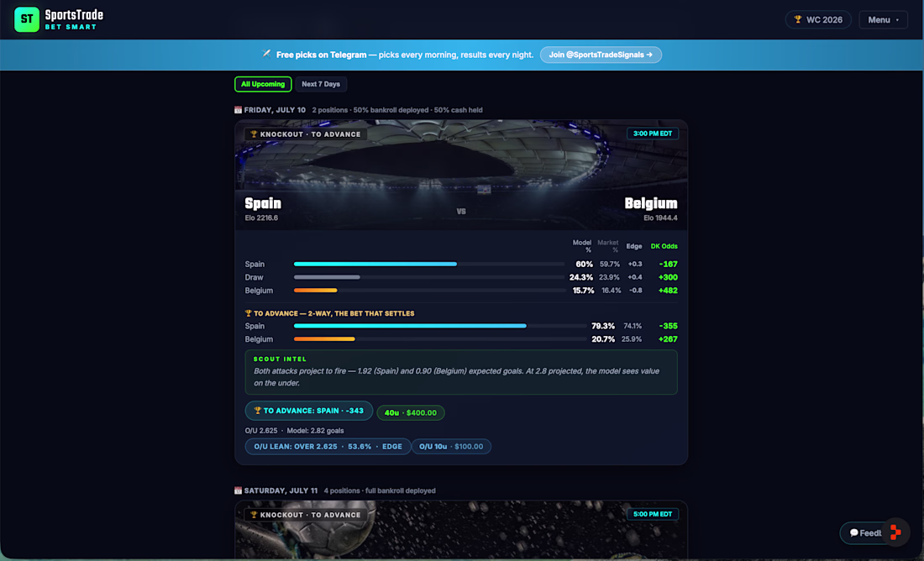Join @SportsTradeSignals on Telegram
Viewport: 924px width, 561px height.
601,55
